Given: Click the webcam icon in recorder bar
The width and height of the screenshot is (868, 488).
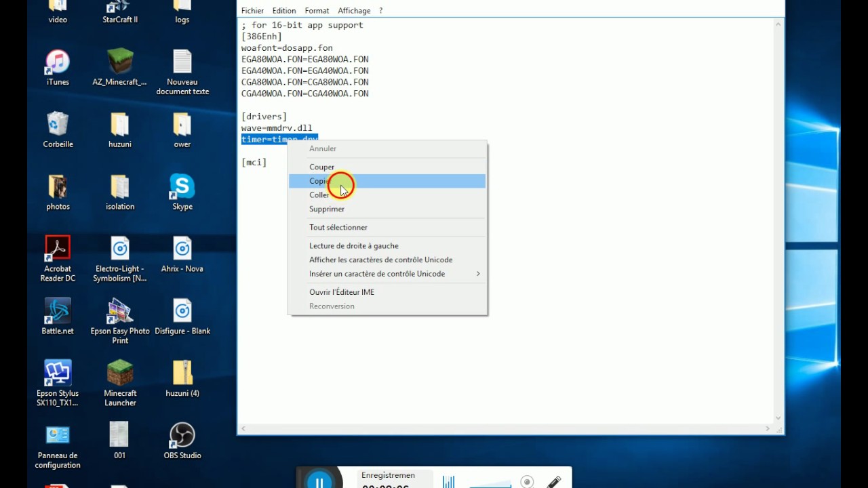Looking at the screenshot, I should [527, 482].
